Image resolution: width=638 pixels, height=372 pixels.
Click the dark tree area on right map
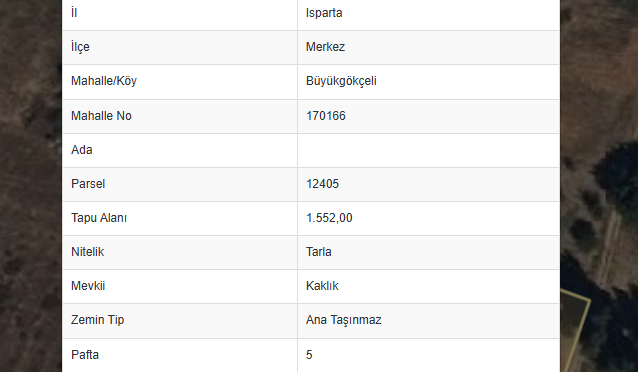614,175
